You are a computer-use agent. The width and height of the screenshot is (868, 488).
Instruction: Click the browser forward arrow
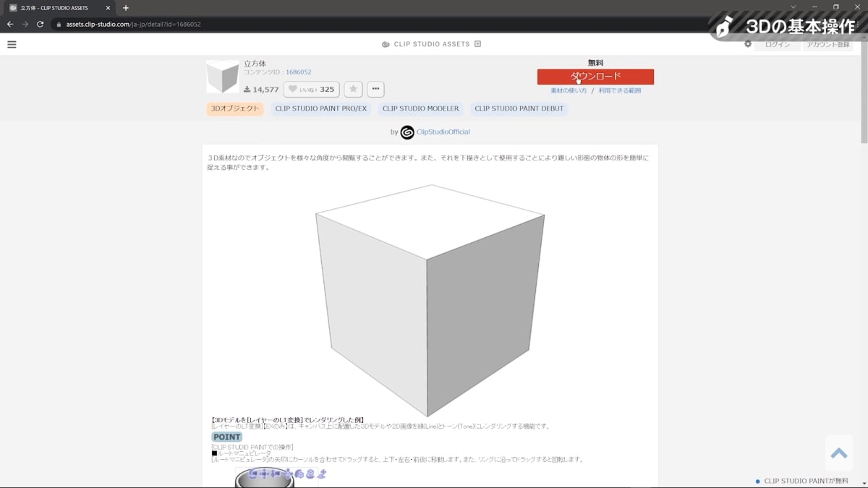pos(25,24)
